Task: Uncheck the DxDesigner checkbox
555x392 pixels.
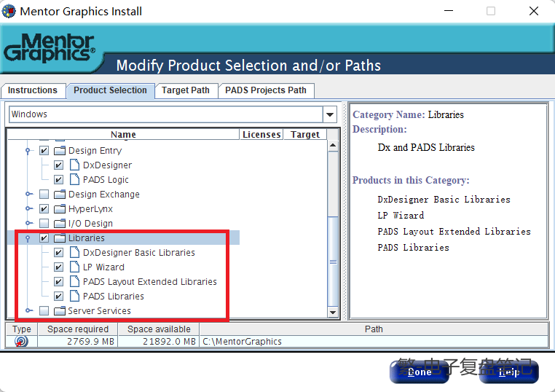Action: (x=58, y=165)
